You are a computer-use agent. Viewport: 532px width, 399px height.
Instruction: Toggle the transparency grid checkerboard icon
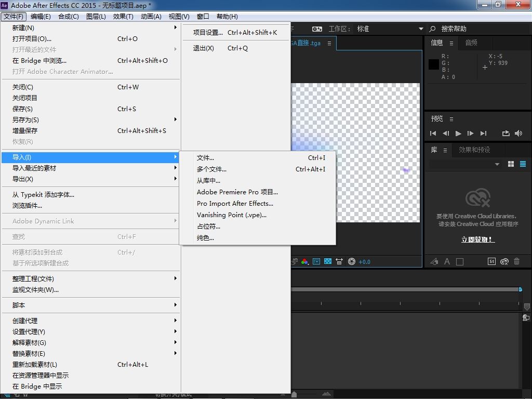(328, 261)
